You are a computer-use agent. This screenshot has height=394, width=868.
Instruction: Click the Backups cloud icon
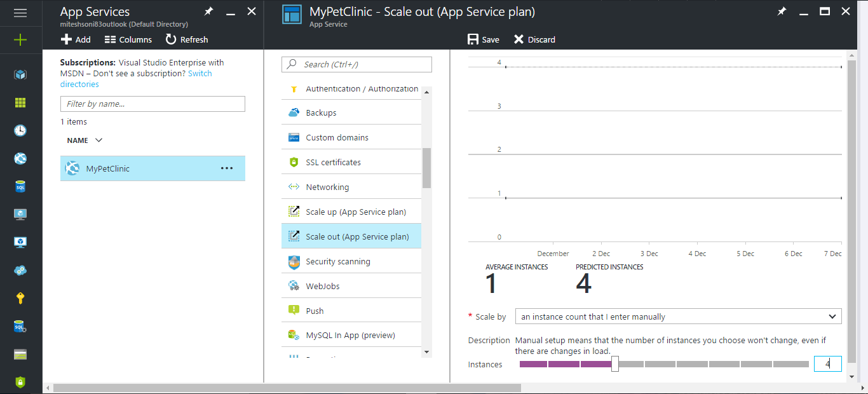click(294, 112)
